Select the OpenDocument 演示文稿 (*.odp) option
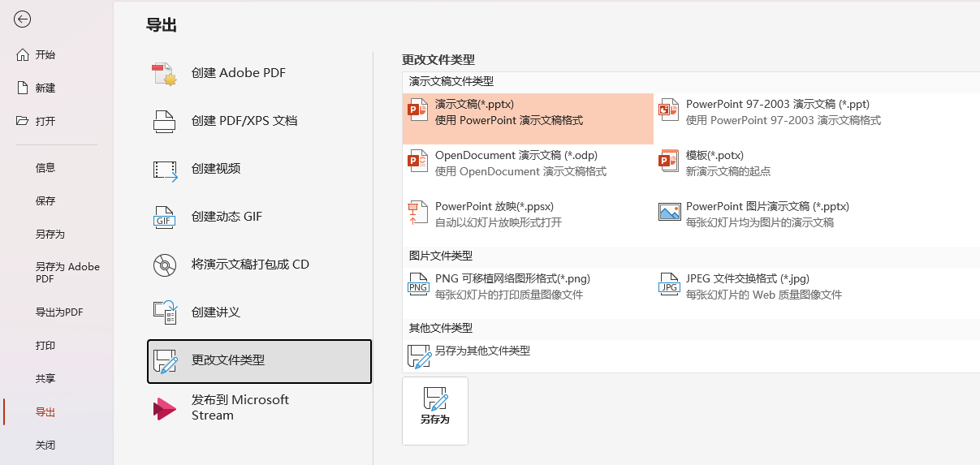 coord(528,163)
